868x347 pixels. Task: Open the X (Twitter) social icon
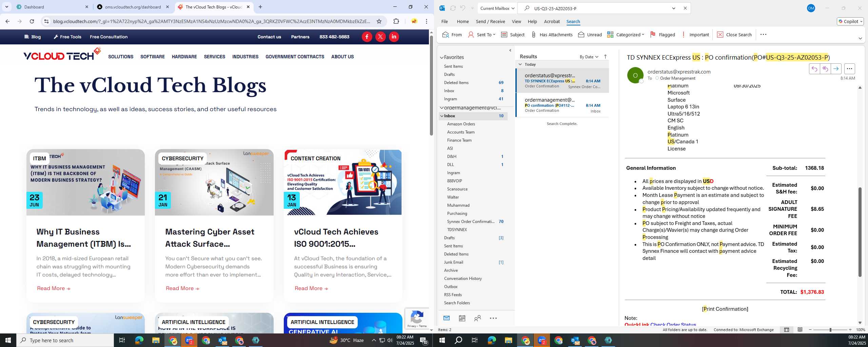point(380,37)
